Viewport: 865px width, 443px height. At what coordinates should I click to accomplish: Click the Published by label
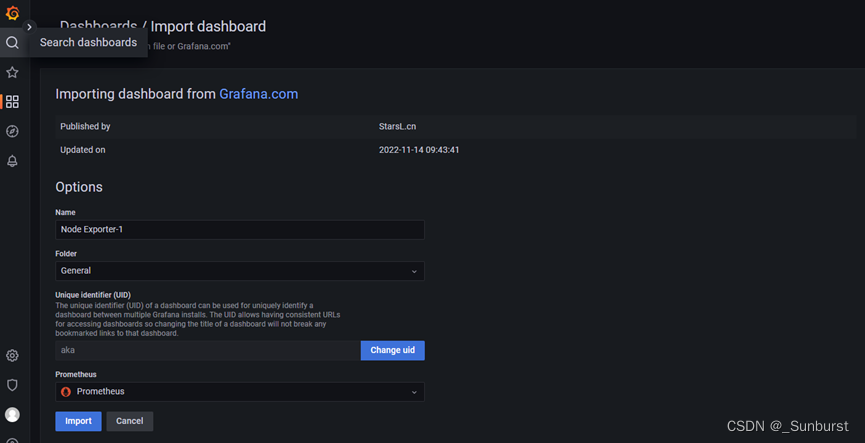point(85,126)
